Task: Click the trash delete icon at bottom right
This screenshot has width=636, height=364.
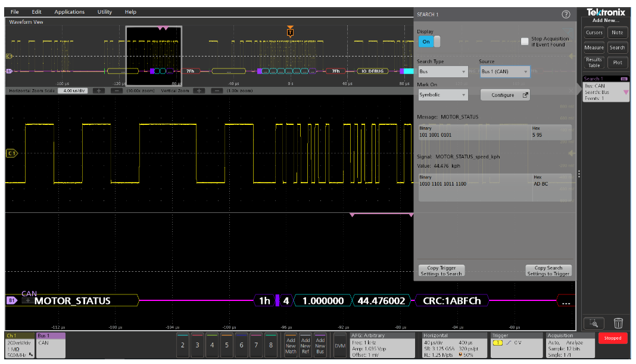Action: [x=618, y=323]
